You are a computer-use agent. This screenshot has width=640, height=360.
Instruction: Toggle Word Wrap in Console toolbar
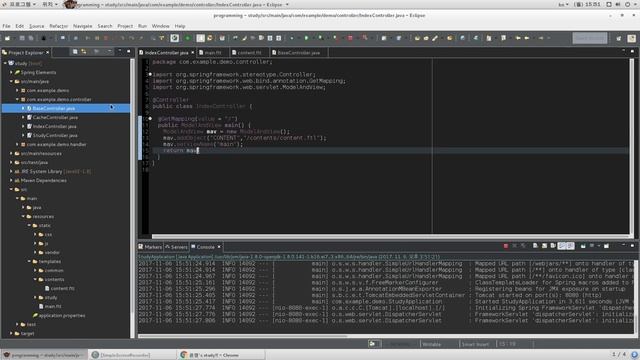(553, 246)
